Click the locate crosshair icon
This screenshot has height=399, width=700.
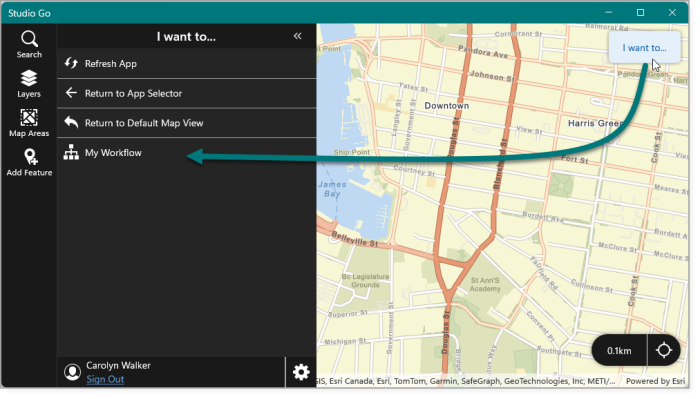point(663,351)
